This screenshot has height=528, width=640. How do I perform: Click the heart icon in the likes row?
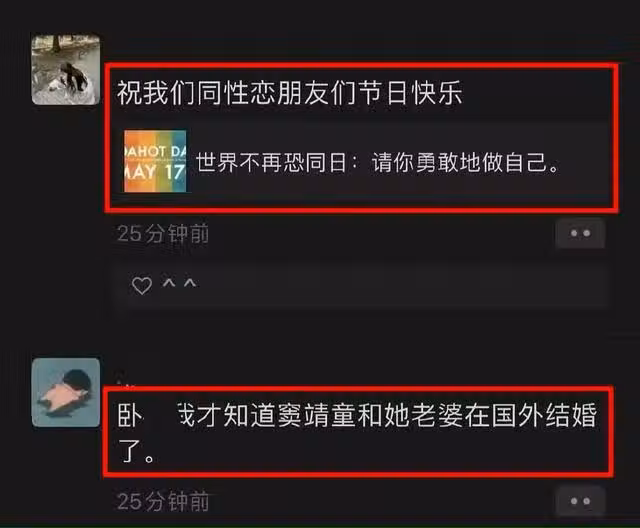coord(142,285)
